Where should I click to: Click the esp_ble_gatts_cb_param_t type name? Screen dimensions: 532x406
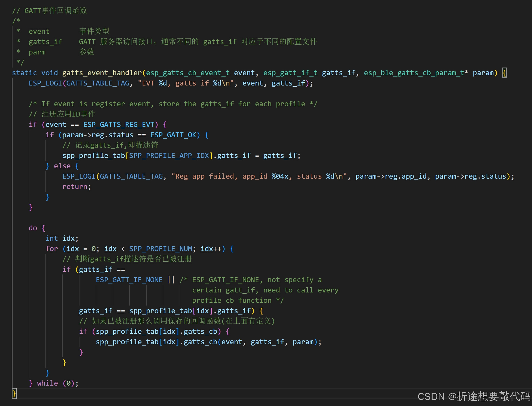tap(414, 73)
